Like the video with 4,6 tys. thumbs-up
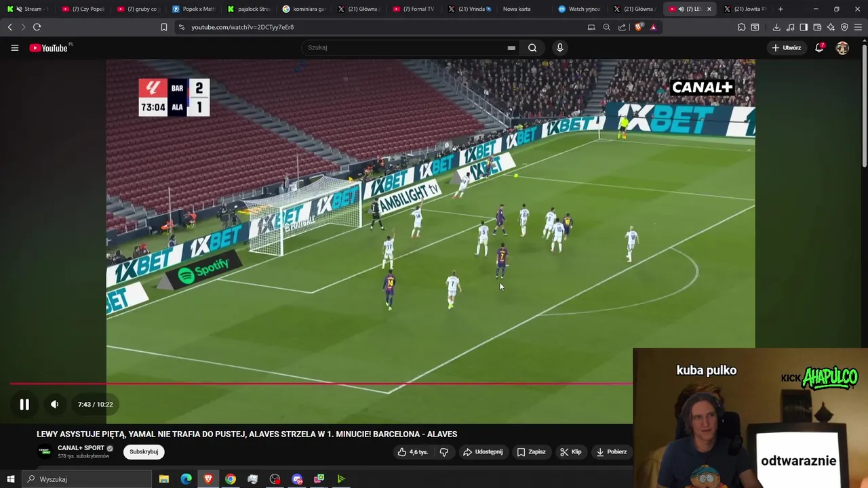The image size is (868, 488). pyautogui.click(x=413, y=452)
